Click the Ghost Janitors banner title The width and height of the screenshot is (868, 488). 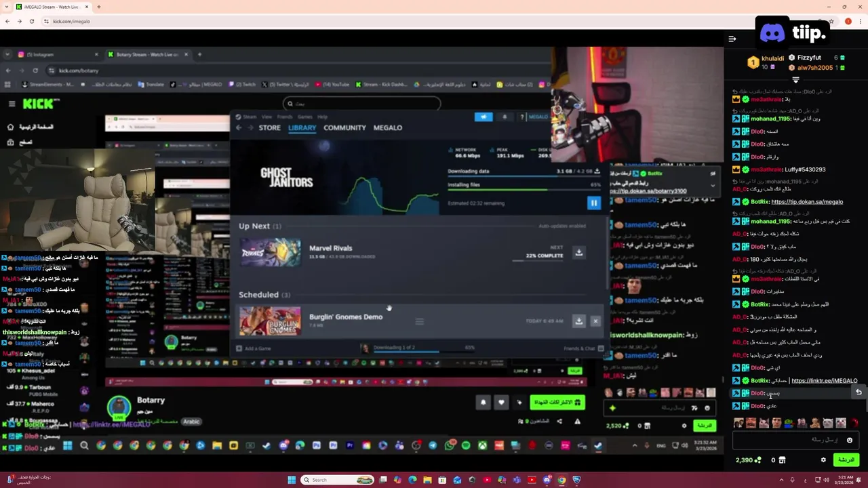(286, 178)
